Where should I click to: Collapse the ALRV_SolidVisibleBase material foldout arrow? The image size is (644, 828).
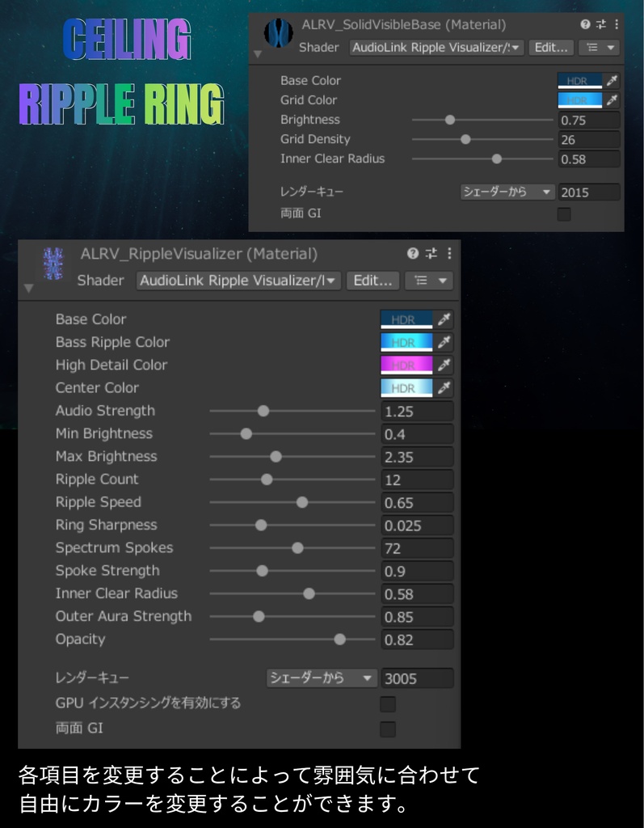[258, 54]
